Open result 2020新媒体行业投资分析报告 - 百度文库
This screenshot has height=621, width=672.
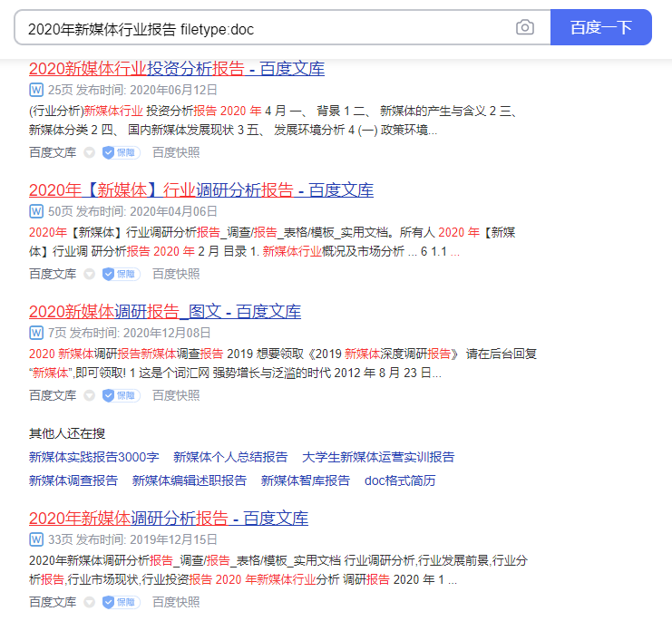[177, 69]
